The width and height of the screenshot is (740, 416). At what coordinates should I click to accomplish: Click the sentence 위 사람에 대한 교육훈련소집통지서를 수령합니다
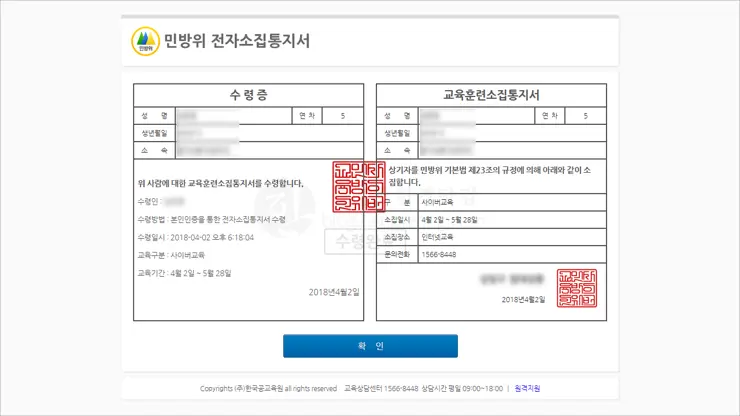click(220, 183)
